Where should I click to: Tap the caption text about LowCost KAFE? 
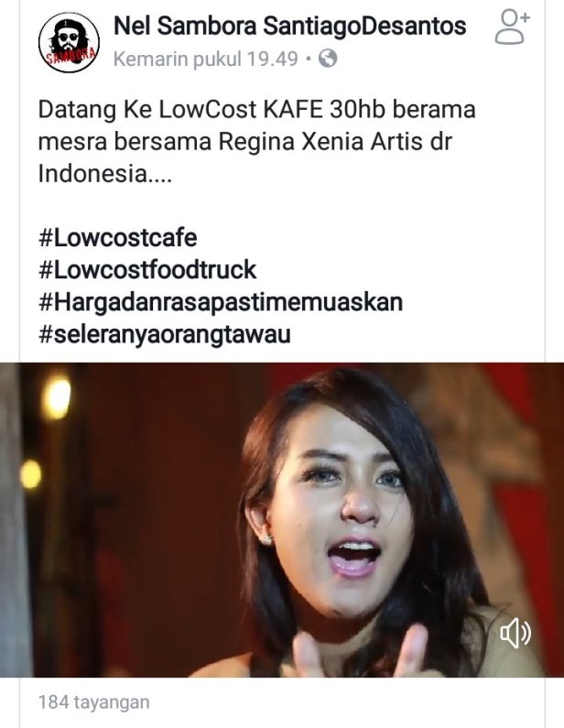(256, 142)
